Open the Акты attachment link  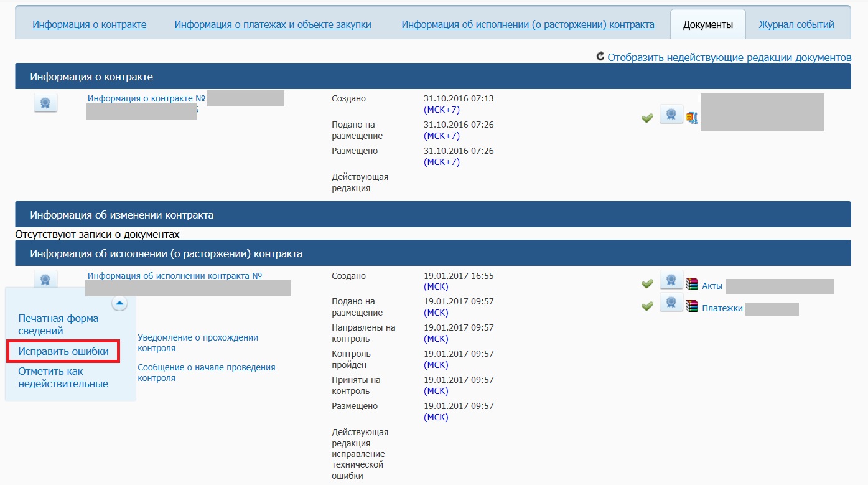click(712, 286)
